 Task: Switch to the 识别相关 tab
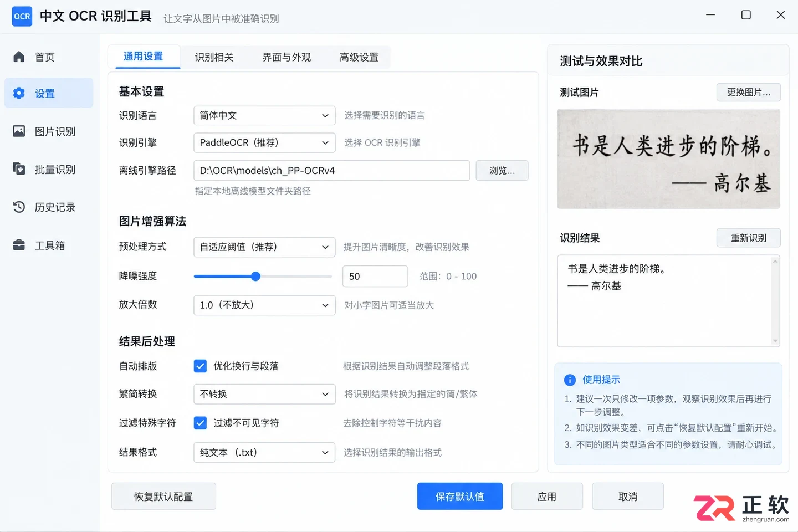(x=214, y=57)
